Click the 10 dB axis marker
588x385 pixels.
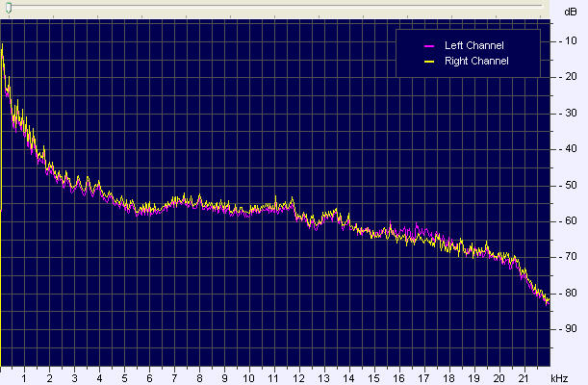click(x=568, y=41)
